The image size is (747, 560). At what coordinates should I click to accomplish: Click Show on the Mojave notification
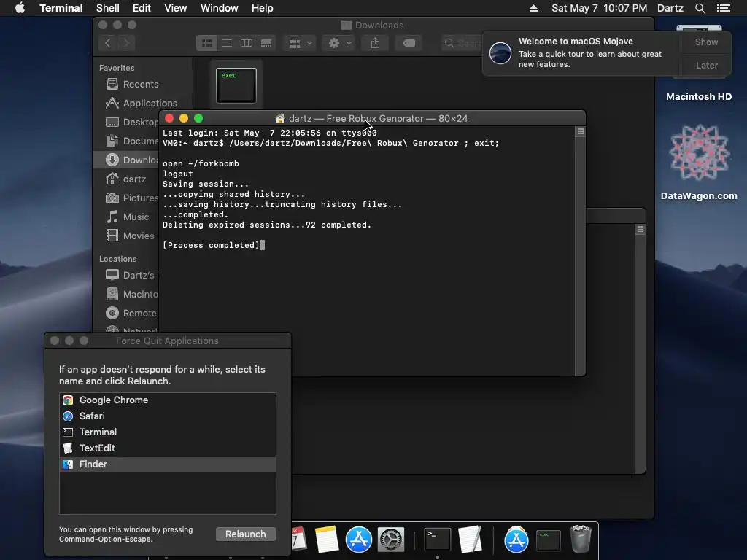(x=706, y=42)
